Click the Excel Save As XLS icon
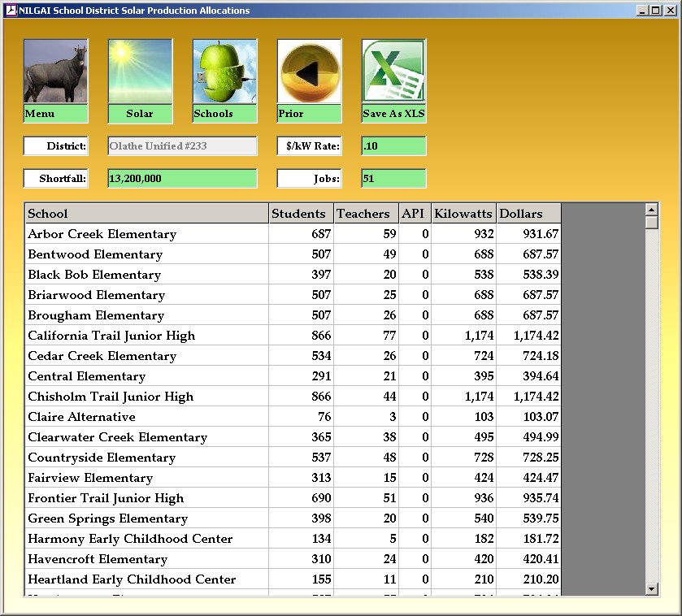The height and width of the screenshot is (616, 682). (393, 72)
